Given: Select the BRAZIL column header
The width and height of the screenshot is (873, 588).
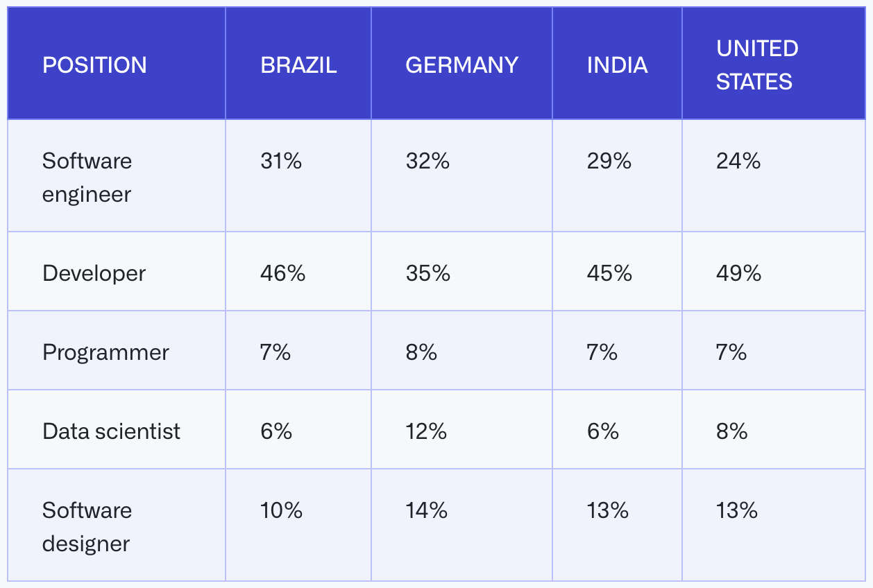Looking at the screenshot, I should pos(298,65).
